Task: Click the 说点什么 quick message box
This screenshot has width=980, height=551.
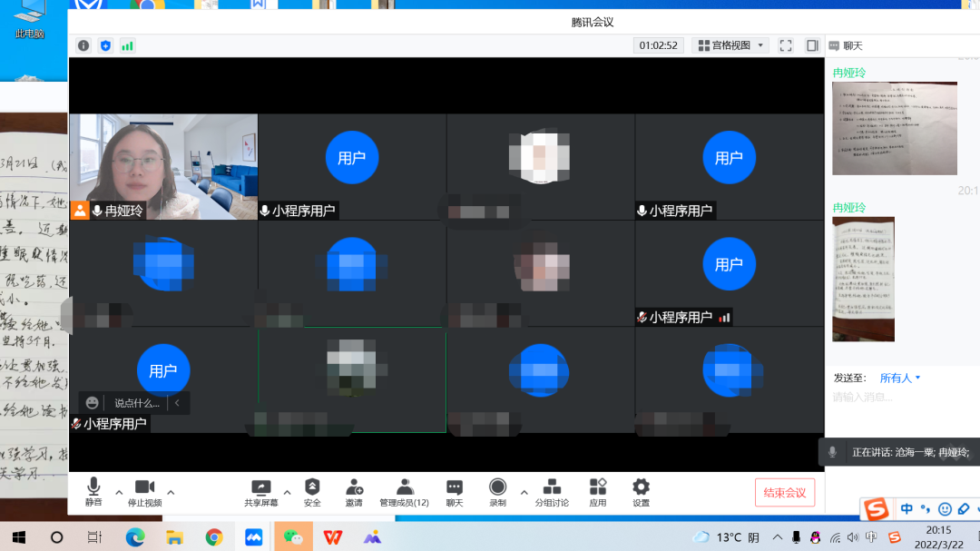Action: pos(137,403)
